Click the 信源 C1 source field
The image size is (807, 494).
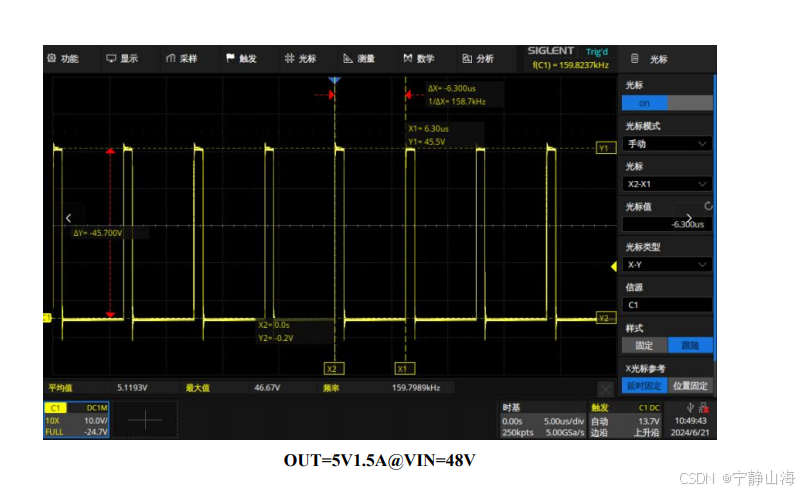click(x=667, y=305)
